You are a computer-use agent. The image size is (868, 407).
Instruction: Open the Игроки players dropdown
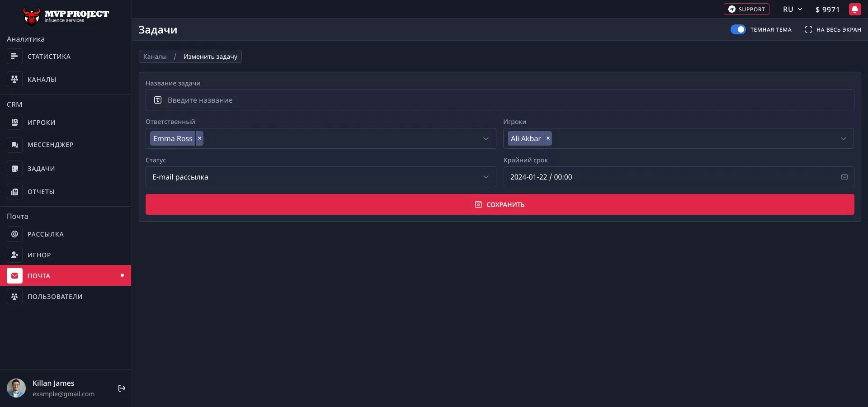click(843, 138)
